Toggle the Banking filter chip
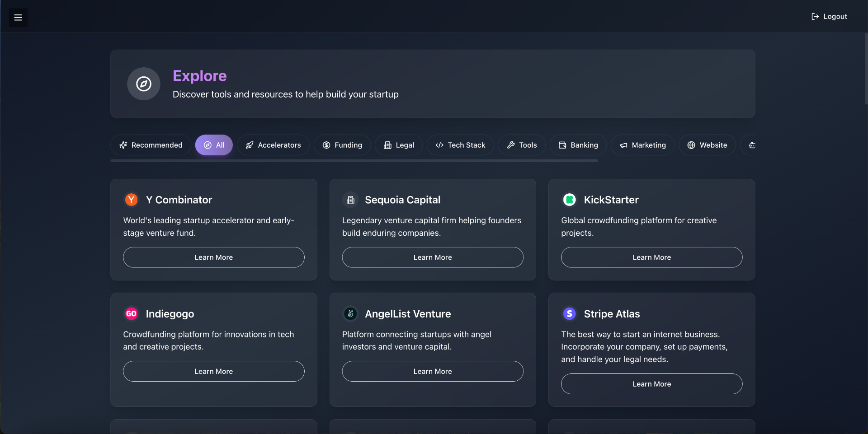 click(578, 145)
